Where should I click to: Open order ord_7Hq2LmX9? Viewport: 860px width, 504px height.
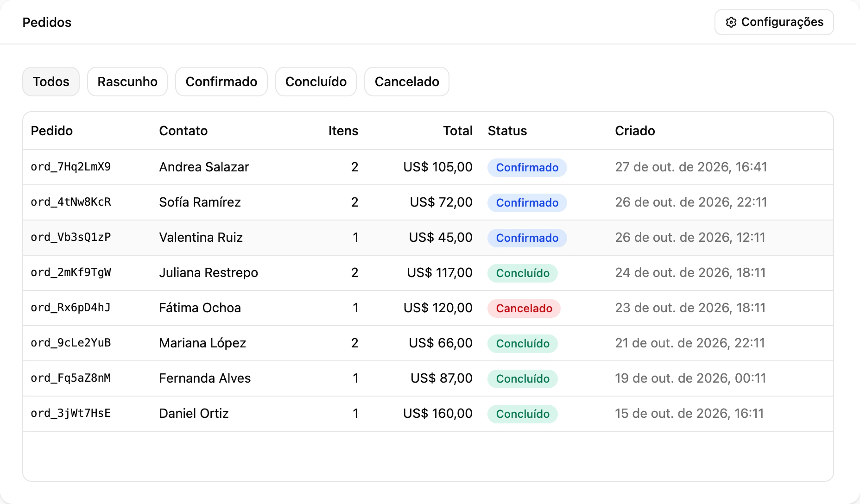[71, 167]
